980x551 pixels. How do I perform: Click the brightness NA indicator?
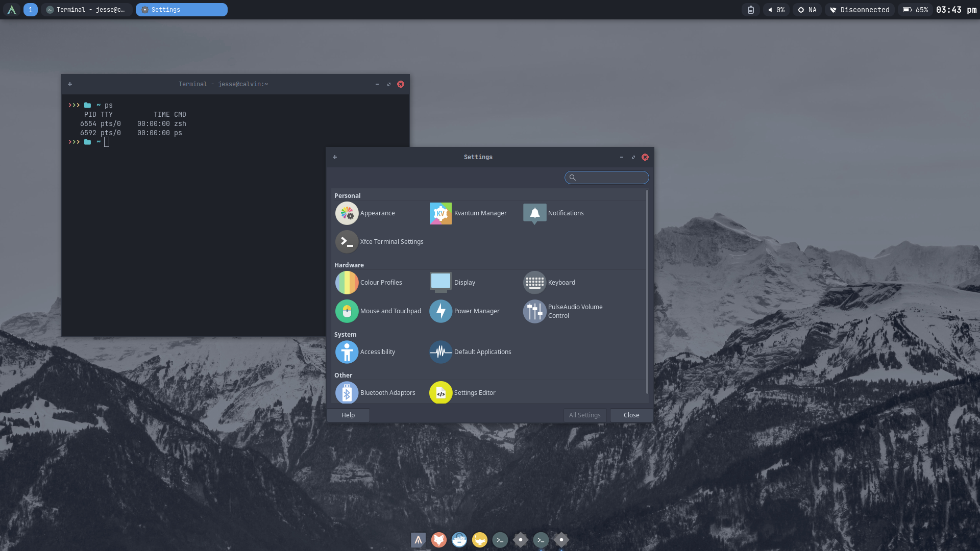tap(807, 10)
